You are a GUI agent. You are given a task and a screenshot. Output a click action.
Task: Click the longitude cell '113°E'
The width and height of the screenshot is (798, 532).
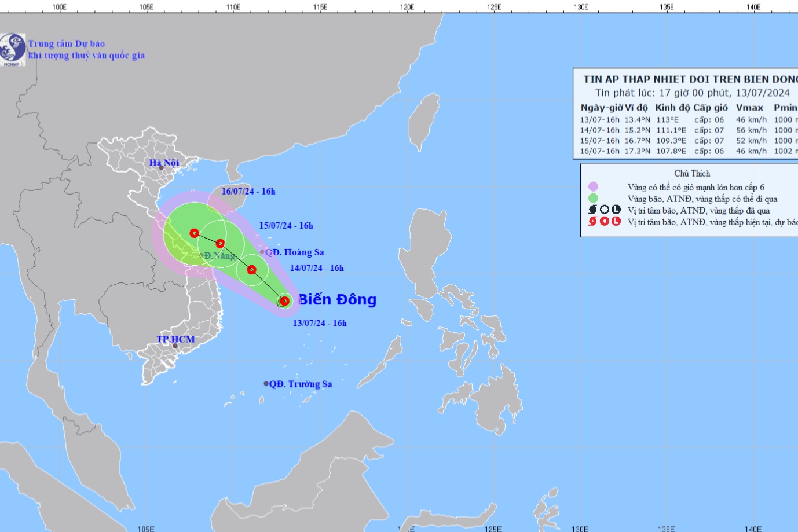click(668, 120)
